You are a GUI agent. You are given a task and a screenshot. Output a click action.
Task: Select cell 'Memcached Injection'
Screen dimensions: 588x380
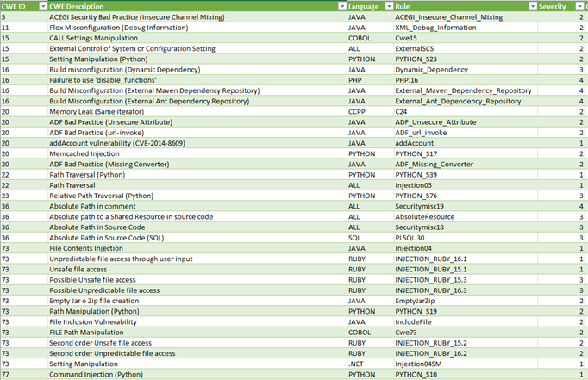coord(197,153)
